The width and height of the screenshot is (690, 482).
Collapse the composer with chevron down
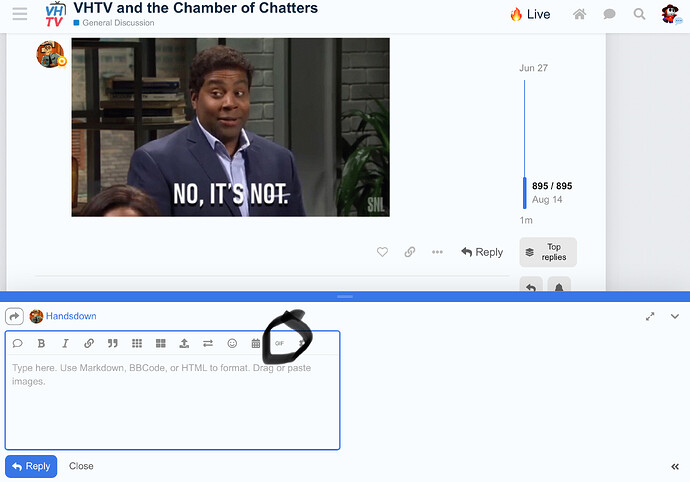click(674, 316)
